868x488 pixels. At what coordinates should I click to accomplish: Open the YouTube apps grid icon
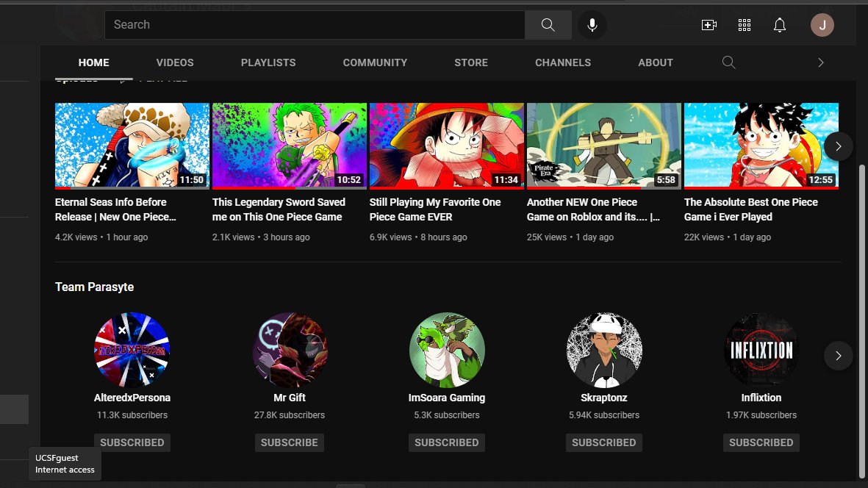[x=745, y=25]
